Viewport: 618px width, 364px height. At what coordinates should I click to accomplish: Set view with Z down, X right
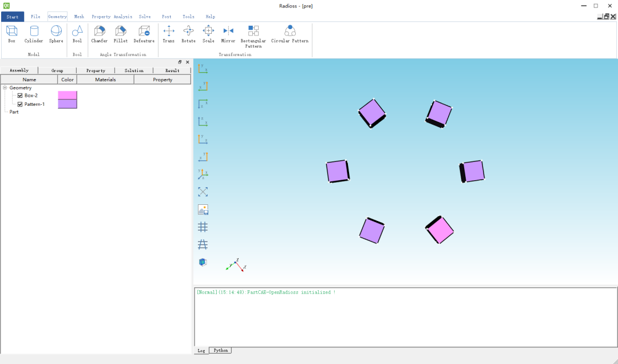point(203,104)
